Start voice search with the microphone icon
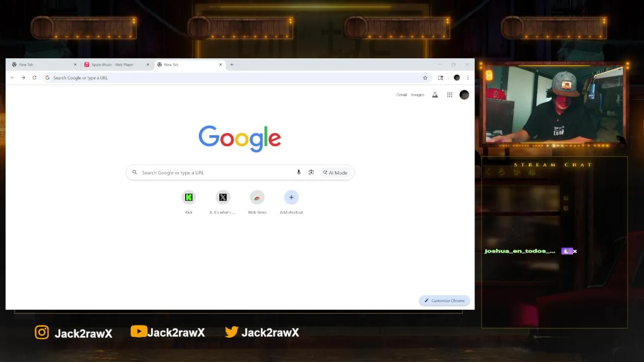Viewport: 644px width, 362px height. click(x=298, y=172)
